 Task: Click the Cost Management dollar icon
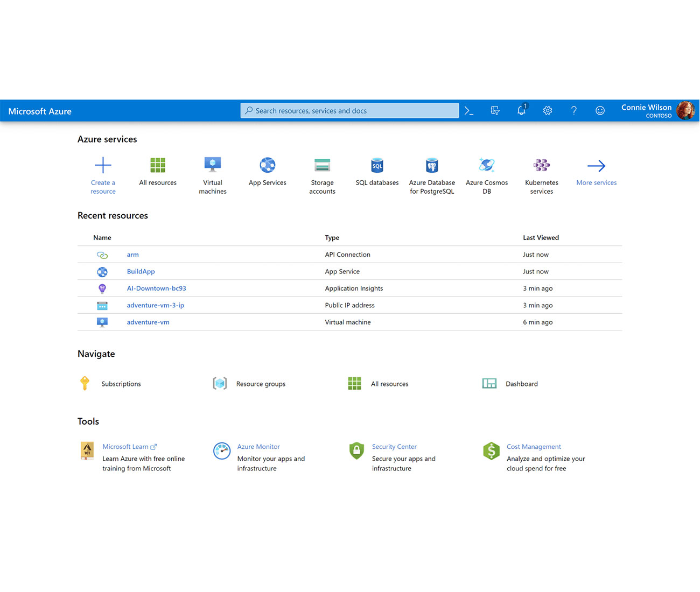[491, 450]
